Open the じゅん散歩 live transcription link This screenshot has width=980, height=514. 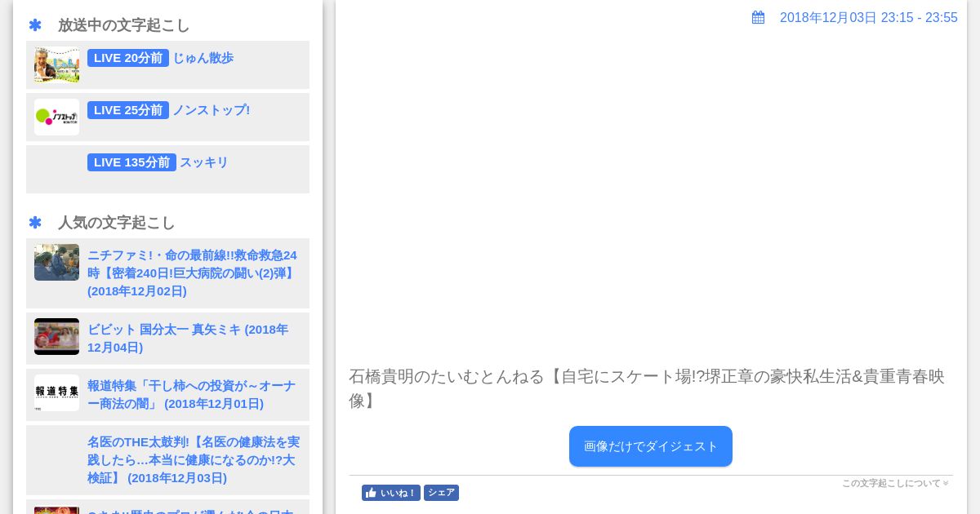203,58
